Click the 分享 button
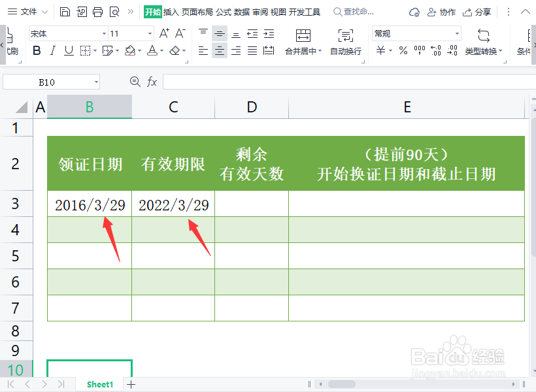Viewport: 536px width, 392px height. click(477, 12)
